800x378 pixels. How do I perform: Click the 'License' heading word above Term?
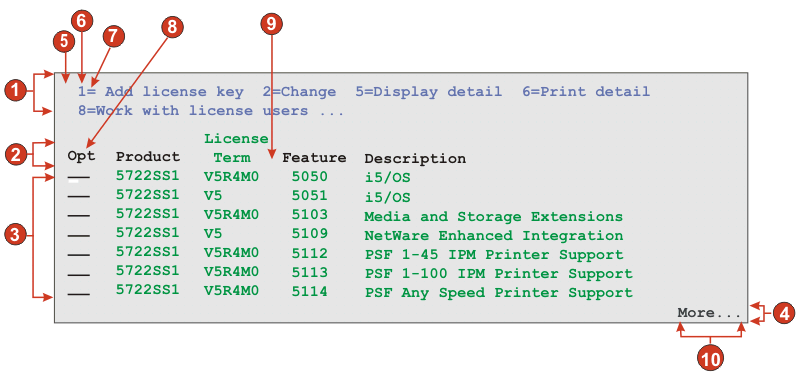click(x=236, y=139)
